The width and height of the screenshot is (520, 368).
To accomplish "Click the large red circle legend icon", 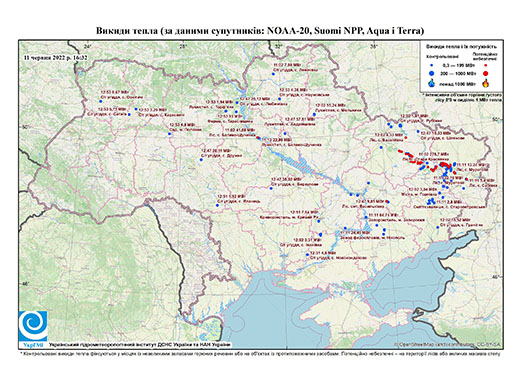I will point(486,73).
